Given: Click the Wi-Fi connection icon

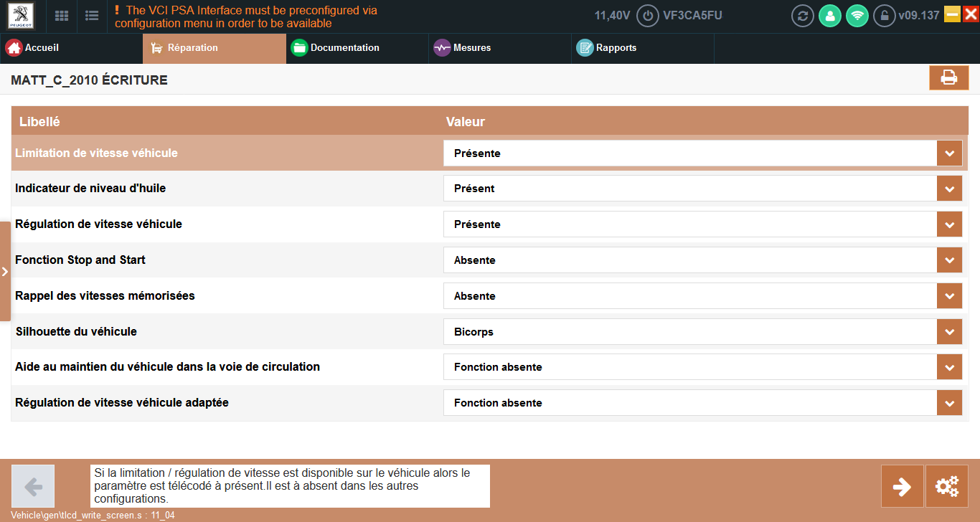Looking at the screenshot, I should (x=857, y=16).
